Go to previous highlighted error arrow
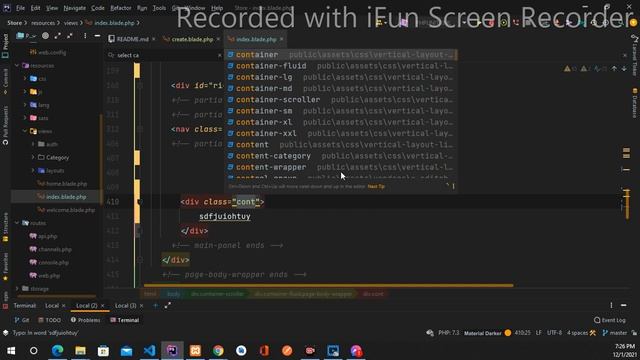640x360 pixels. tap(614, 69)
